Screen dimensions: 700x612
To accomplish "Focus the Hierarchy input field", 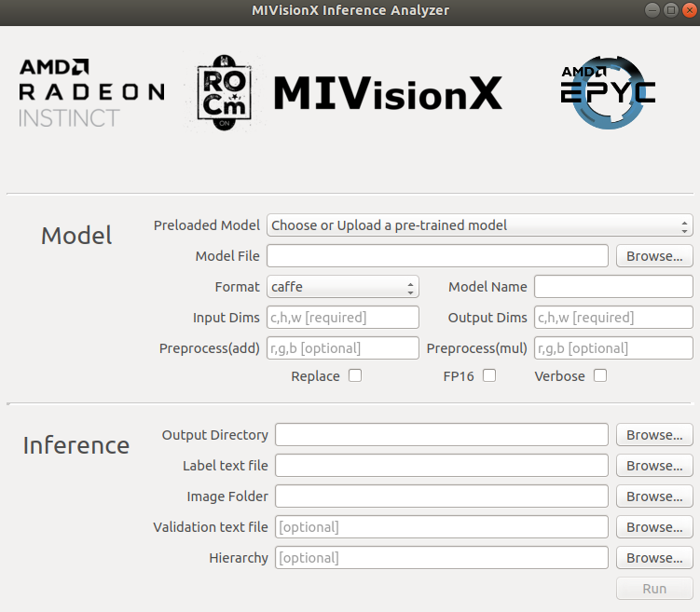I will pyautogui.click(x=442, y=558).
